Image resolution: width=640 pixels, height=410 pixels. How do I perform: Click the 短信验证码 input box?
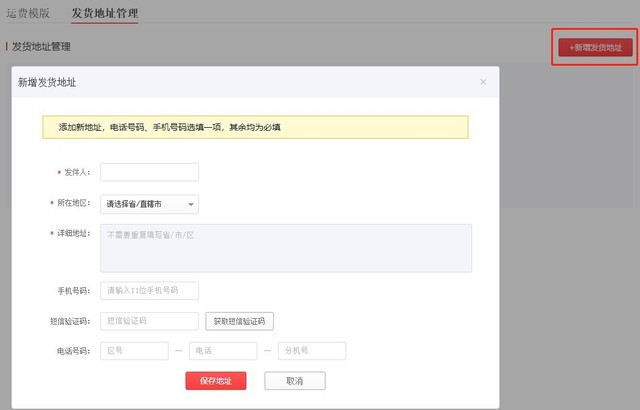point(149,321)
